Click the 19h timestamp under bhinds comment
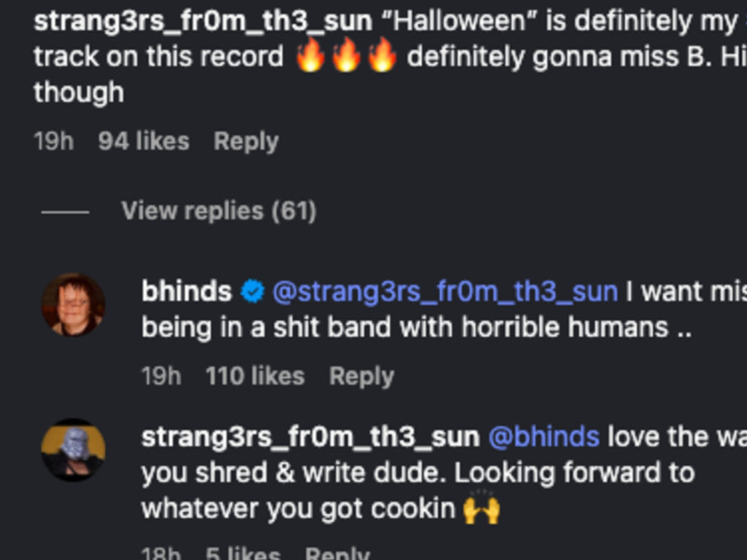 (161, 376)
